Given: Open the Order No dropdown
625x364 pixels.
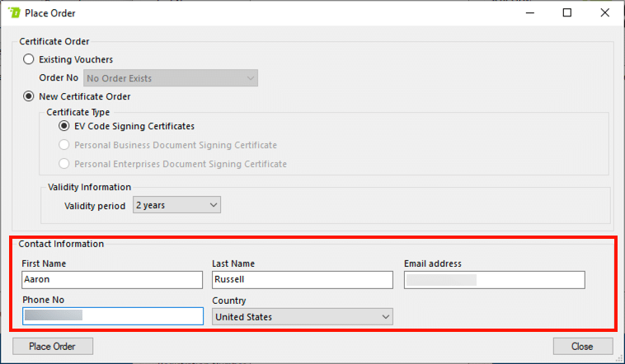Looking at the screenshot, I should pyautogui.click(x=171, y=78).
